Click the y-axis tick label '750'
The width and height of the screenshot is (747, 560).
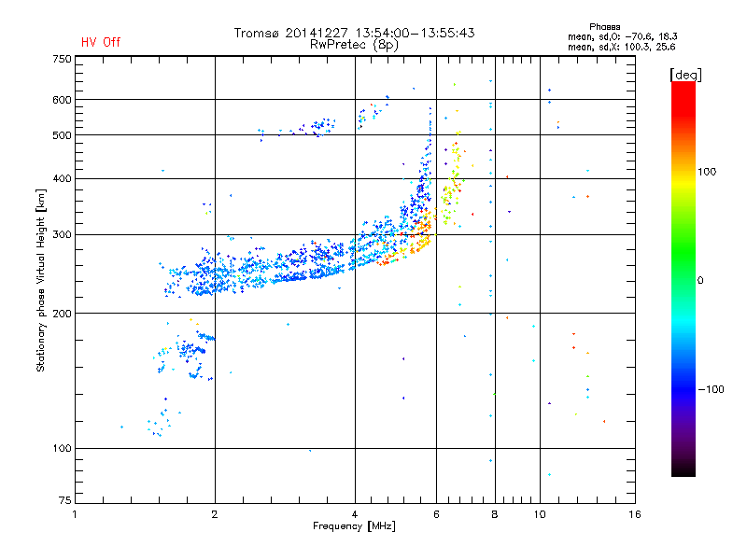(62, 59)
